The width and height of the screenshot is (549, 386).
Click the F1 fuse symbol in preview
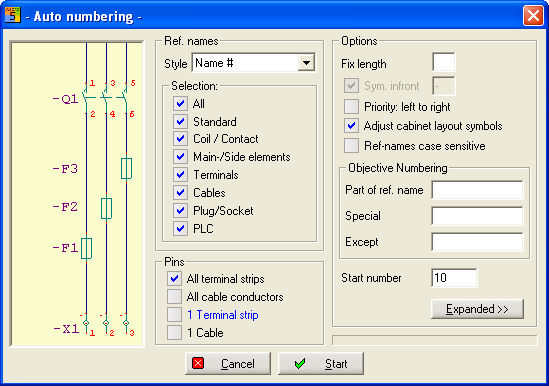[x=86, y=248]
